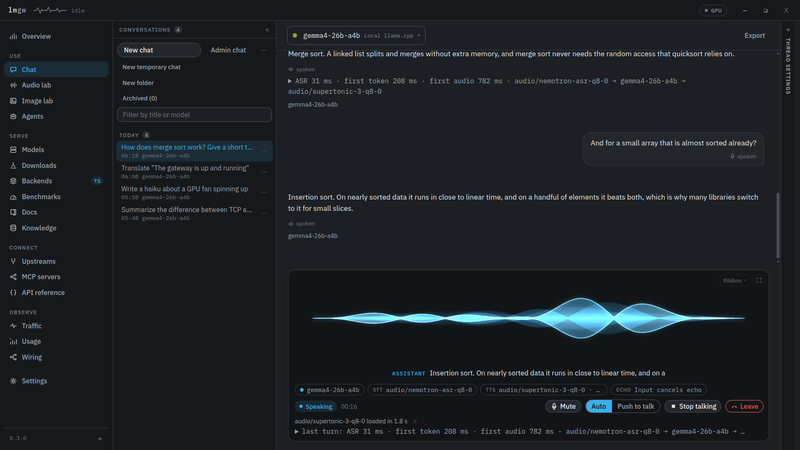This screenshot has height=450, width=800.
Task: Click the audio ribbon waveform visualizer
Action: point(528,318)
